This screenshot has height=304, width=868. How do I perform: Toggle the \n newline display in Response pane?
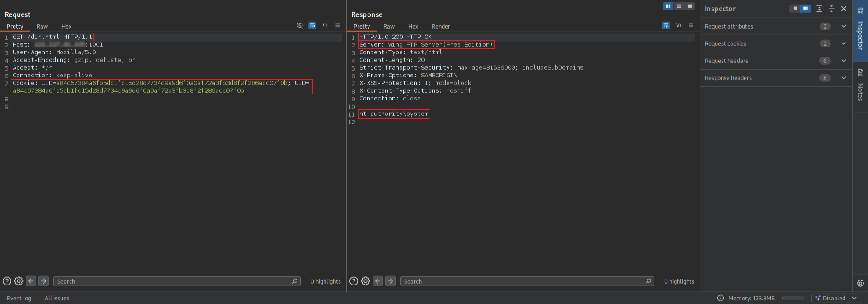(x=679, y=25)
